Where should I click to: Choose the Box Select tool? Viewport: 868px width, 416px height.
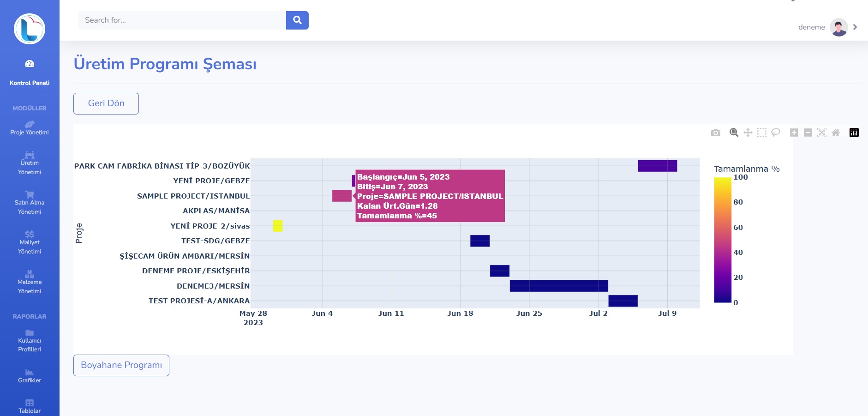(762, 133)
